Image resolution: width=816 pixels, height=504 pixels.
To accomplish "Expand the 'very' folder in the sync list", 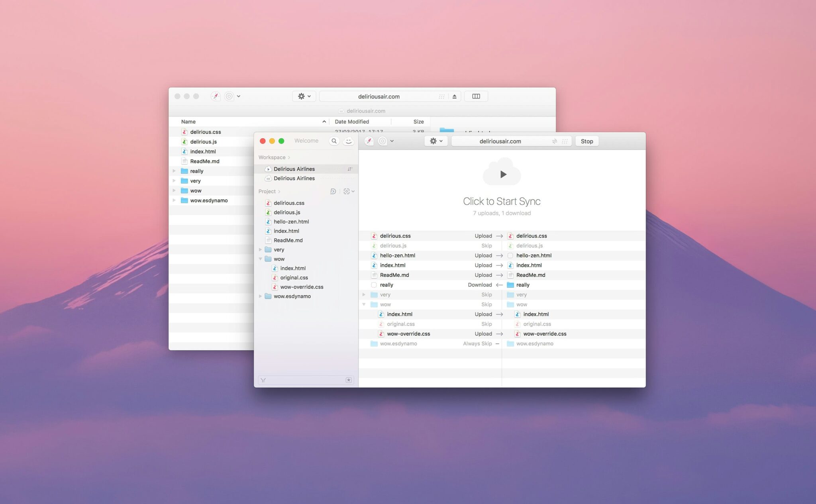I will 364,294.
